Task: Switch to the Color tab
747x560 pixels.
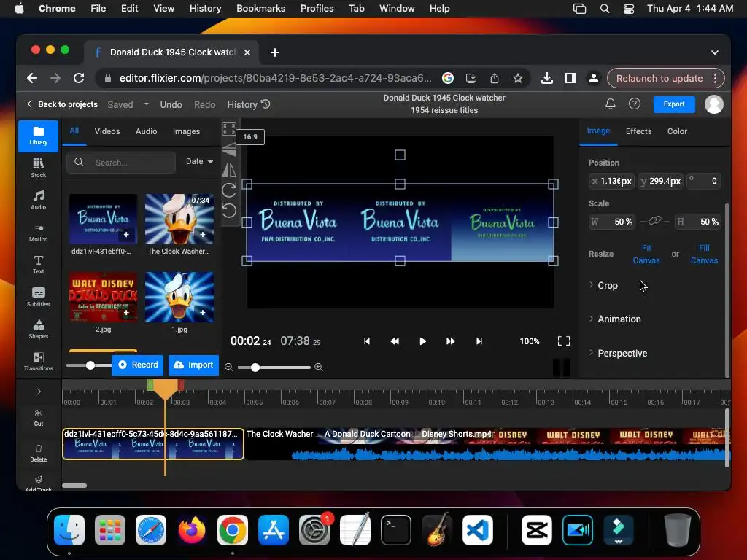Action: 677,131
